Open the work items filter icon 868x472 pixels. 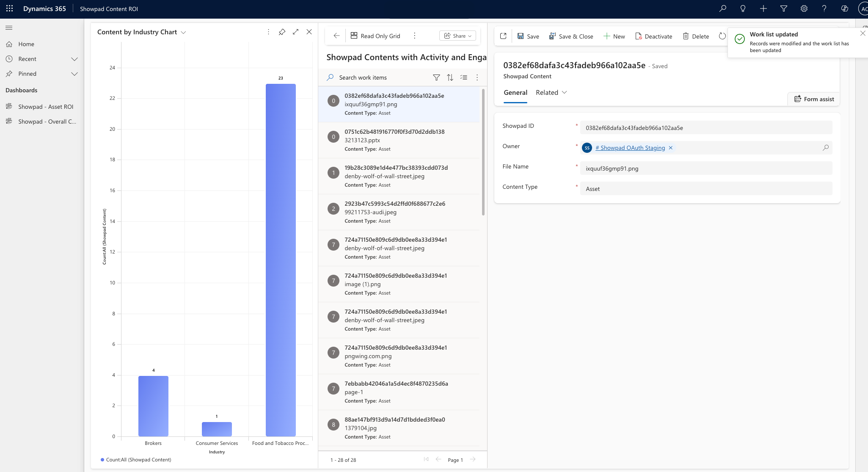tap(436, 77)
